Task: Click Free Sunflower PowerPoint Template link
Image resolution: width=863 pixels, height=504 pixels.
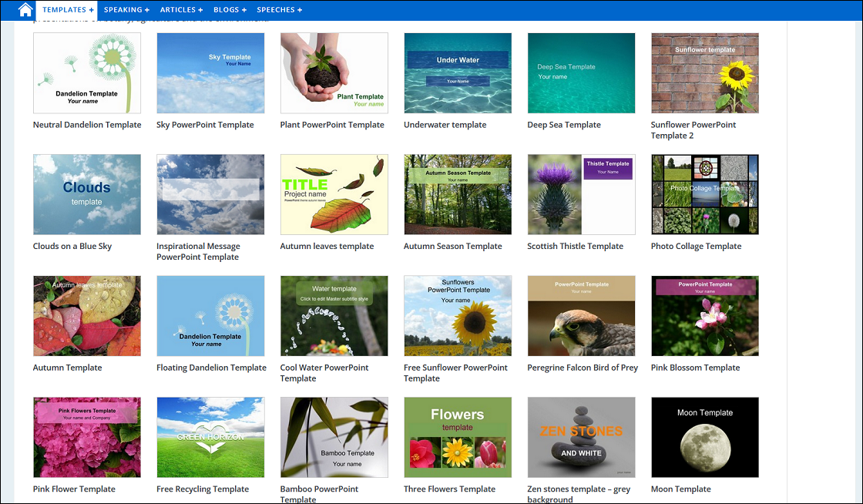Action: click(x=455, y=373)
